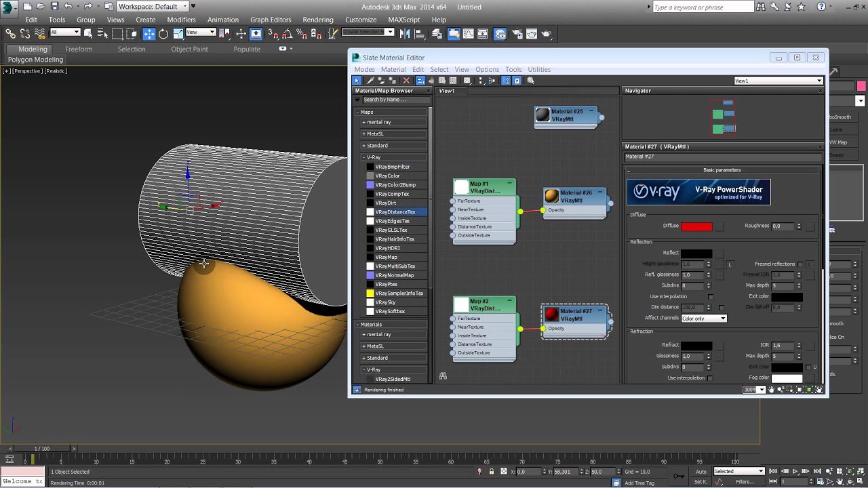This screenshot has height=488, width=868.
Task: Toggle the Dim distance checkbox
Action: (x=722, y=308)
